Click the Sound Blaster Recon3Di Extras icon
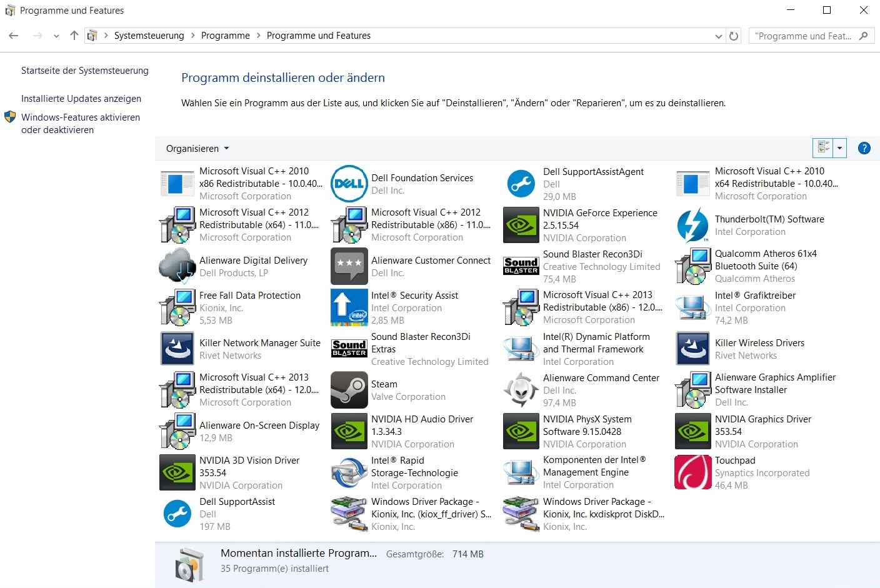The image size is (880, 588). pos(349,349)
